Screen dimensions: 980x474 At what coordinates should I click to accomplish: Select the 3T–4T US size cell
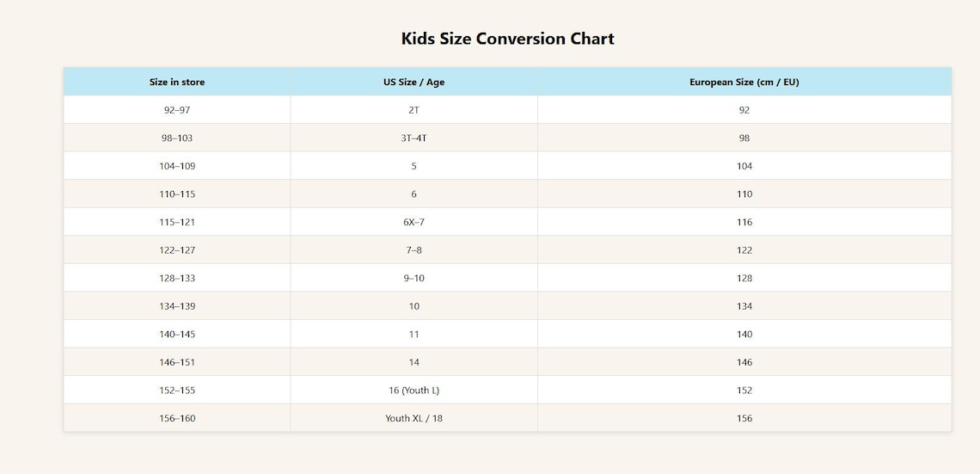click(x=413, y=139)
